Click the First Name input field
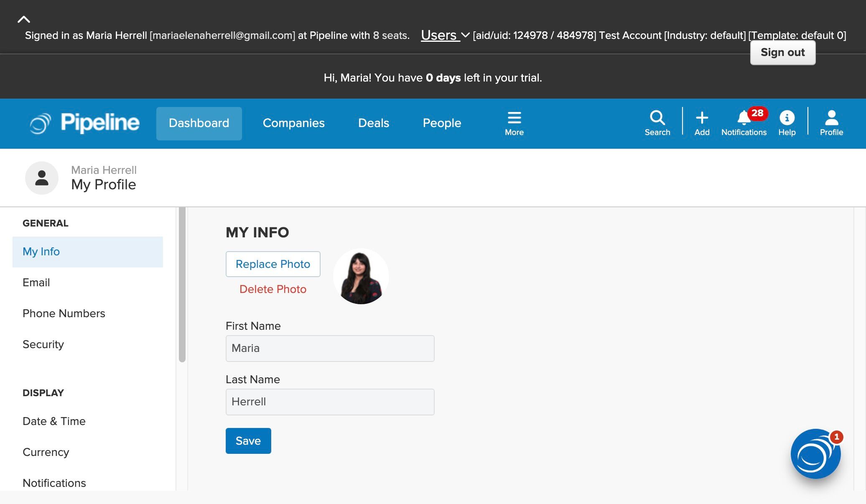Screen dimensions: 866x504 (x=329, y=349)
